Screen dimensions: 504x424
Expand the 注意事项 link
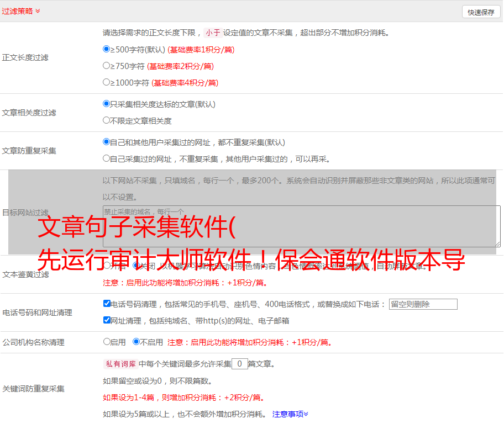pyautogui.click(x=290, y=414)
